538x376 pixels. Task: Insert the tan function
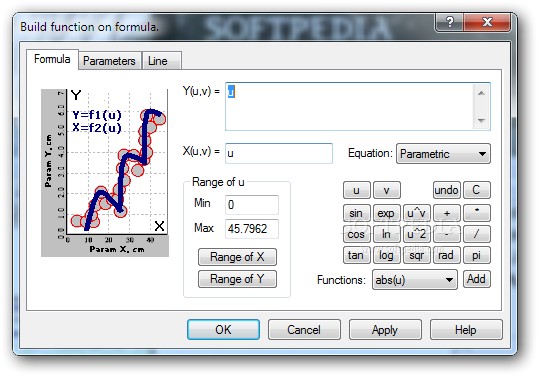[x=356, y=255]
